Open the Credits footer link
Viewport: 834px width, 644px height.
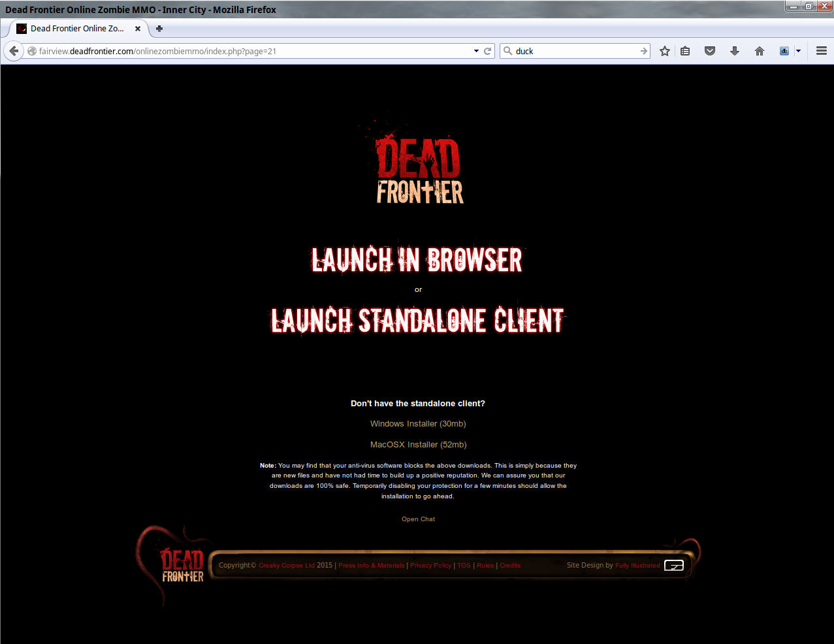(x=510, y=566)
